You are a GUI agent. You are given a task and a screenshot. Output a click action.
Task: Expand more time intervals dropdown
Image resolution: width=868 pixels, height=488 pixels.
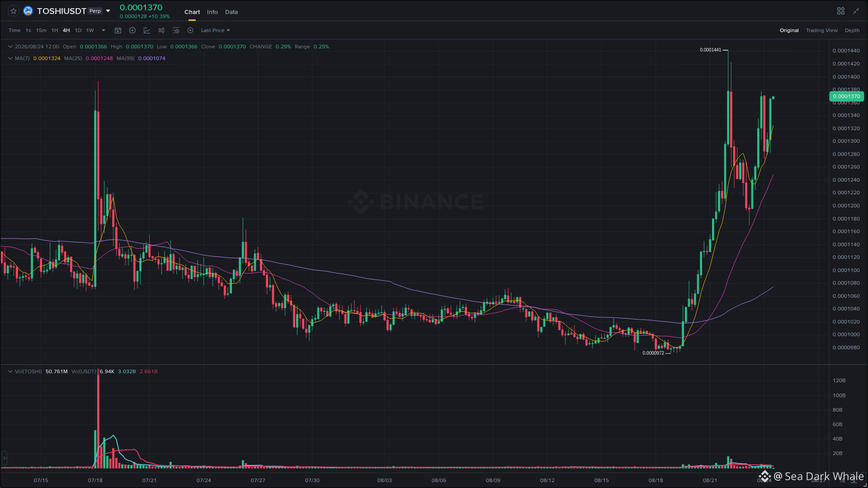pos(104,30)
